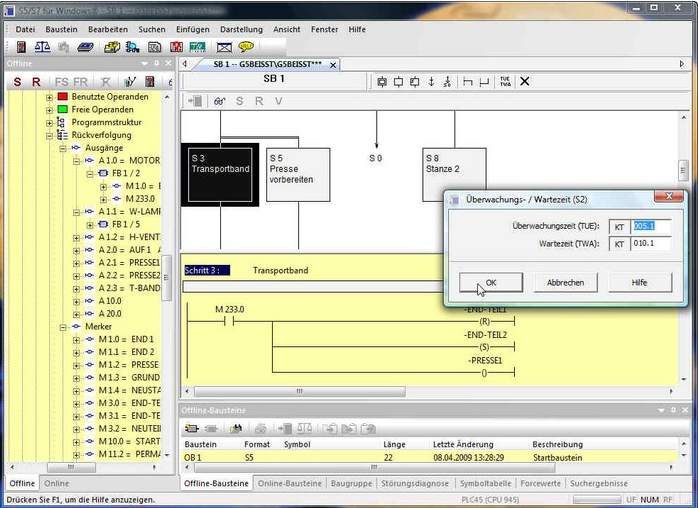Click the first block icon in Offline-Bausteine toolbar
698x508 pixels.
click(192, 429)
